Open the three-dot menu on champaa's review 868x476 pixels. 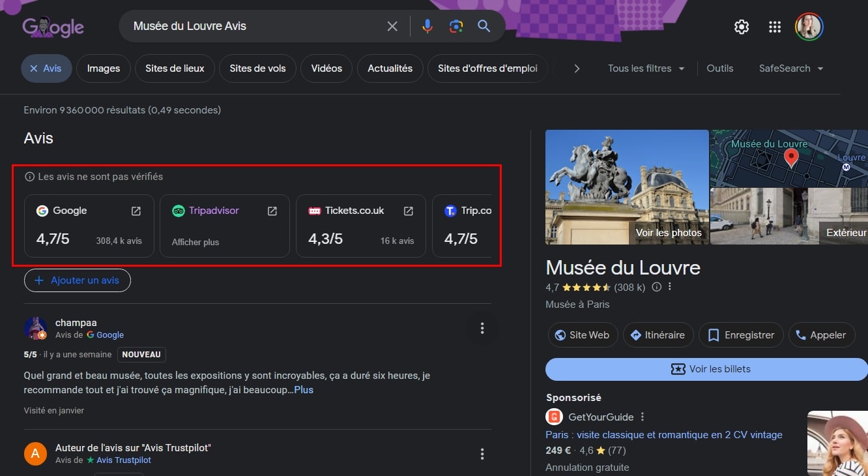pos(482,329)
